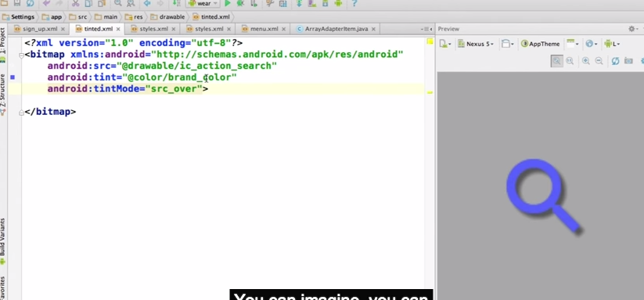Click the Cut scissors icon
The image size is (644, 300).
[76, 3]
